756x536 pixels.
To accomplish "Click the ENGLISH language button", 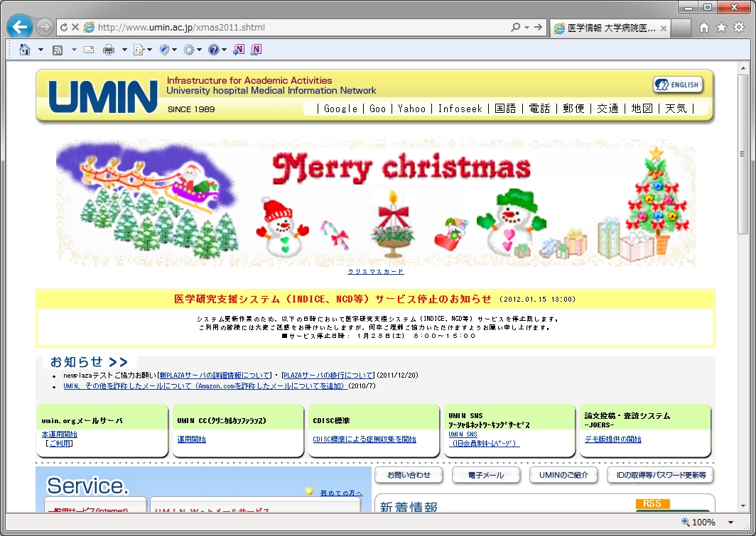I will pos(678,84).
